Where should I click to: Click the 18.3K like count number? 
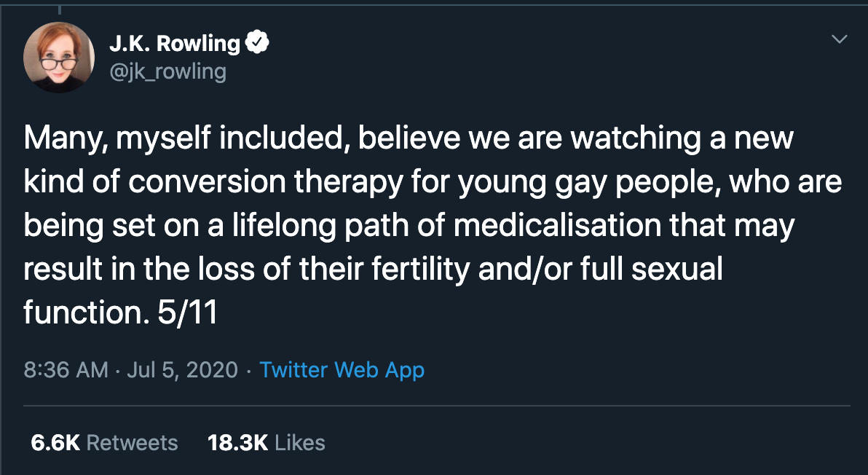point(237,442)
